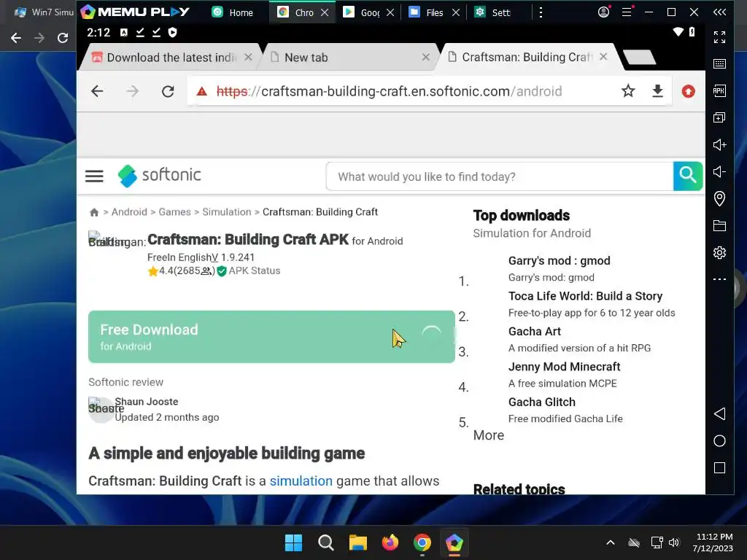
Task: Go back in Chrome browser toolbar
Action: (x=97, y=91)
